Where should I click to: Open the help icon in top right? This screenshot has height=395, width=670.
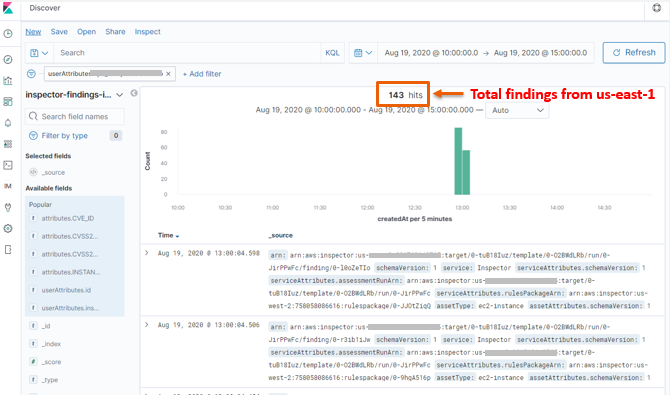tap(657, 8)
